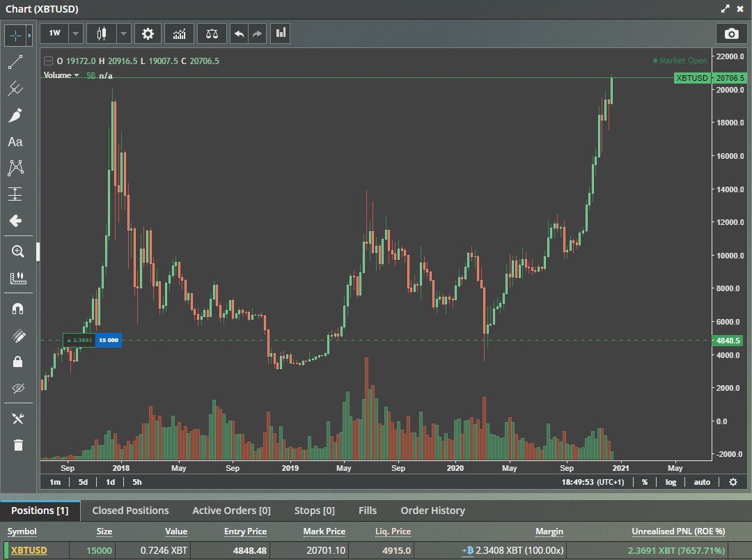Click the back arrow icon in sidebar

coord(15,220)
